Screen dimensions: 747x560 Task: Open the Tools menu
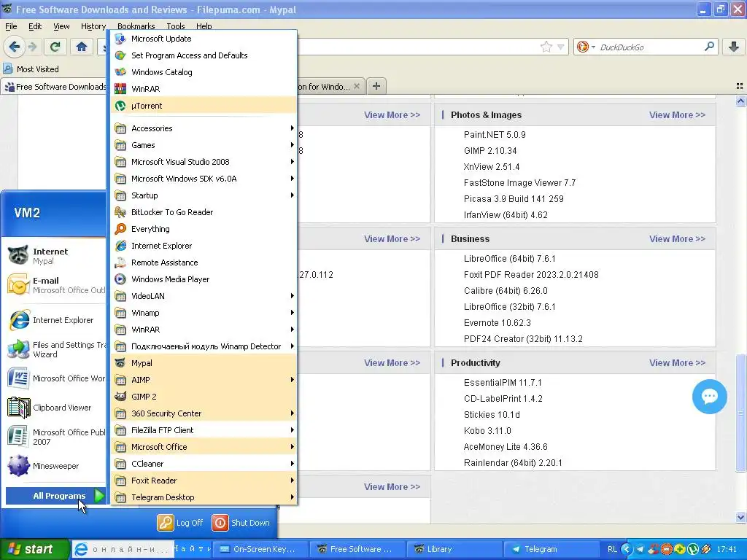click(x=175, y=26)
